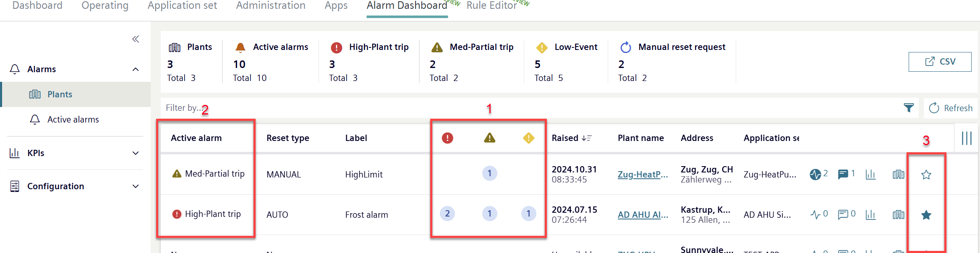This screenshot has height=253, width=980.
Task: Open activity pulse icon in Zug-HeatPump row
Action: pos(815,174)
